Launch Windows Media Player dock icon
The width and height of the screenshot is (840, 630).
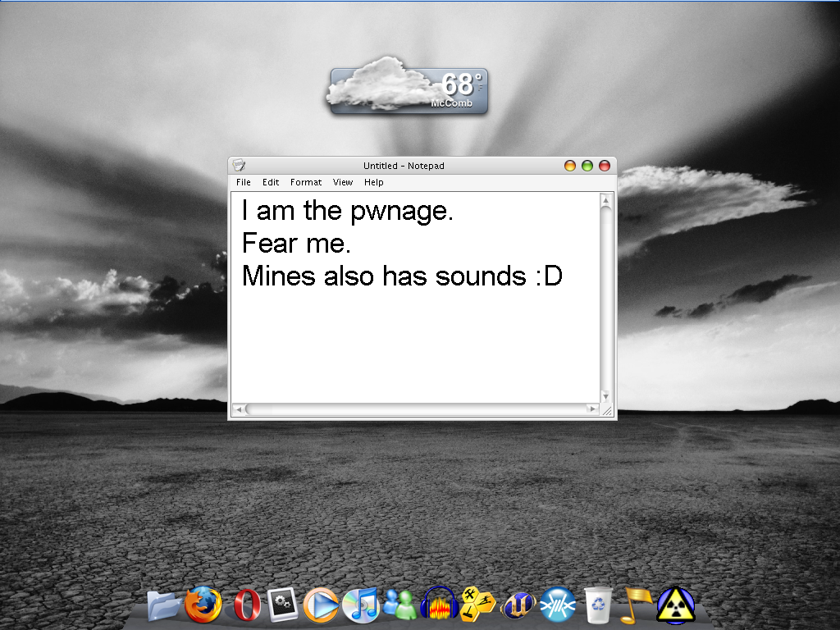(x=321, y=606)
